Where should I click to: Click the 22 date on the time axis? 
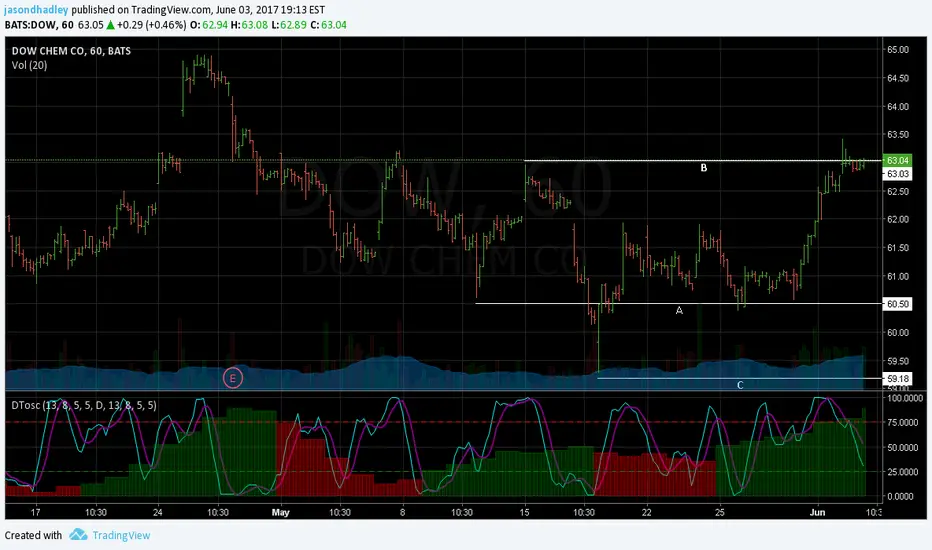pyautogui.click(x=647, y=512)
